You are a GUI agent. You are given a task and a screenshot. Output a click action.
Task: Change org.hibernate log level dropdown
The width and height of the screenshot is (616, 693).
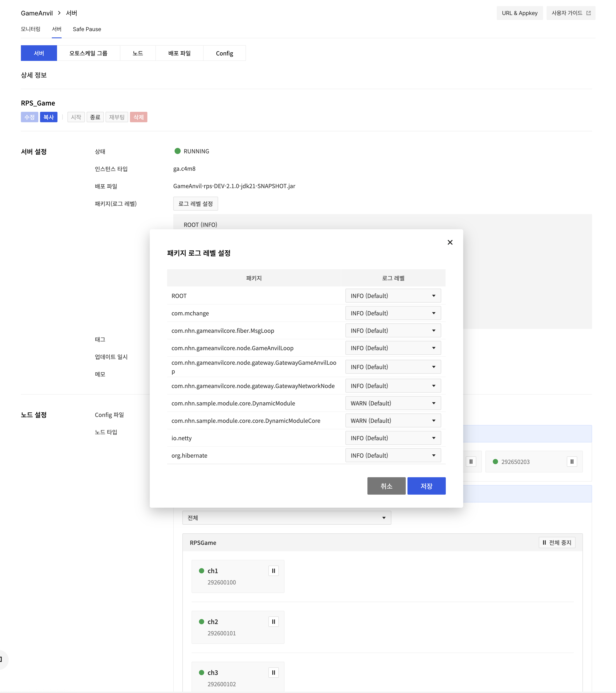click(393, 455)
